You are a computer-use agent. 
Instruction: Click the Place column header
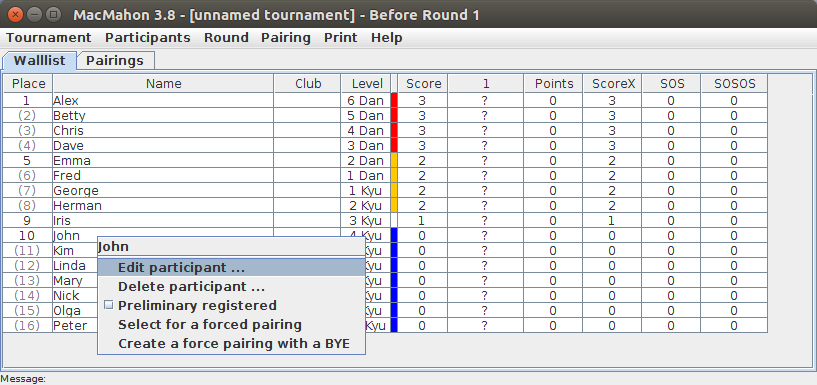pos(28,83)
